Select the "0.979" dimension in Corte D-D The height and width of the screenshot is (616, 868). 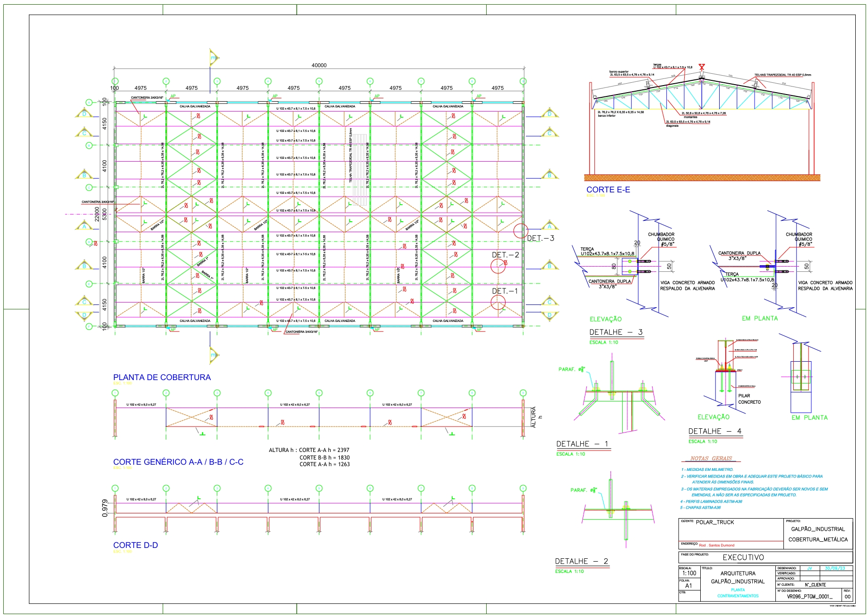pyautogui.click(x=105, y=508)
